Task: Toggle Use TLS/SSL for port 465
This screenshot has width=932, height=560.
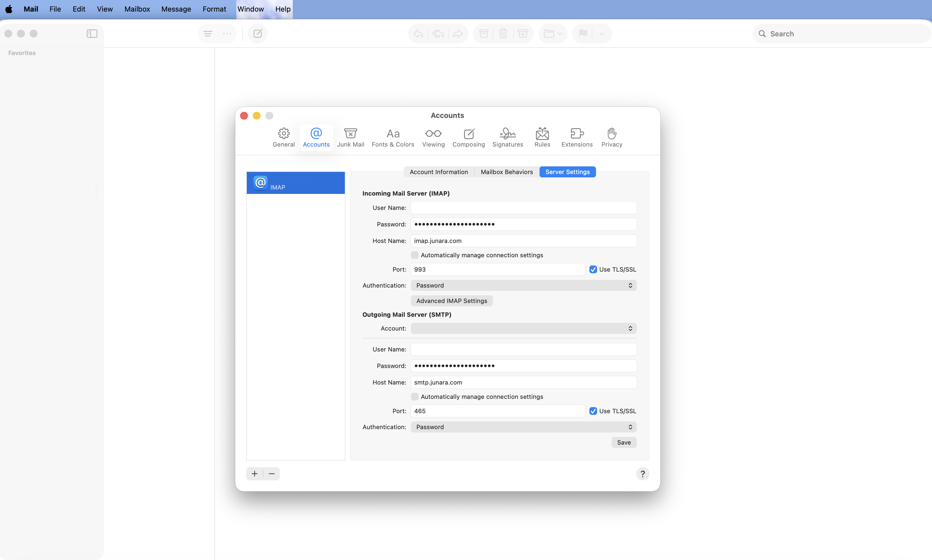Action: (593, 411)
